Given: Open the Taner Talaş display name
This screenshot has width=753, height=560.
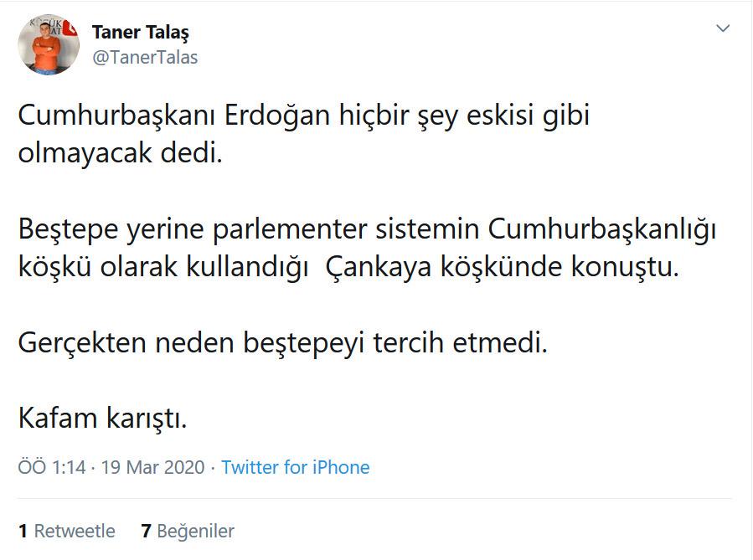Looking at the screenshot, I should (140, 33).
